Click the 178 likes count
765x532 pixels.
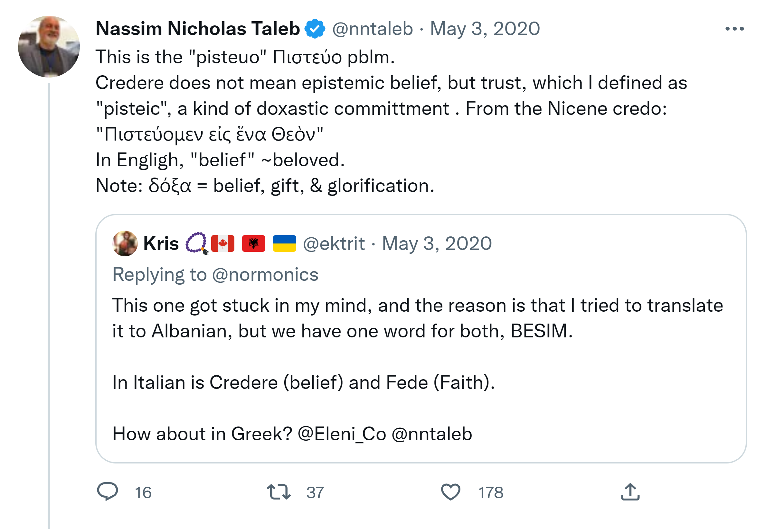pos(490,492)
